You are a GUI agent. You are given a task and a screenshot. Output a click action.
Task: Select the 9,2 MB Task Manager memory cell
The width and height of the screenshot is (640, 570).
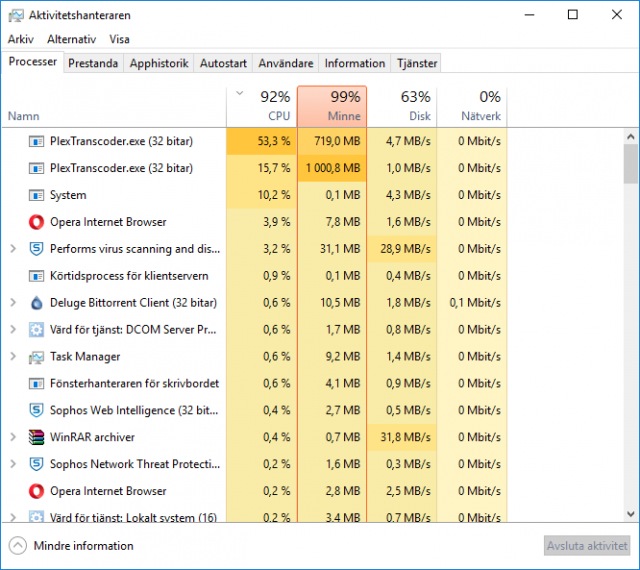332,356
